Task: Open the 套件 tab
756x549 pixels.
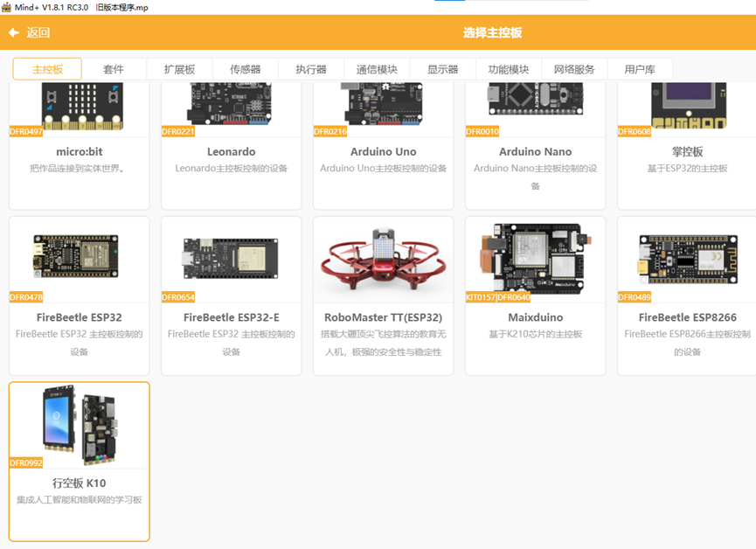Action: [113, 69]
